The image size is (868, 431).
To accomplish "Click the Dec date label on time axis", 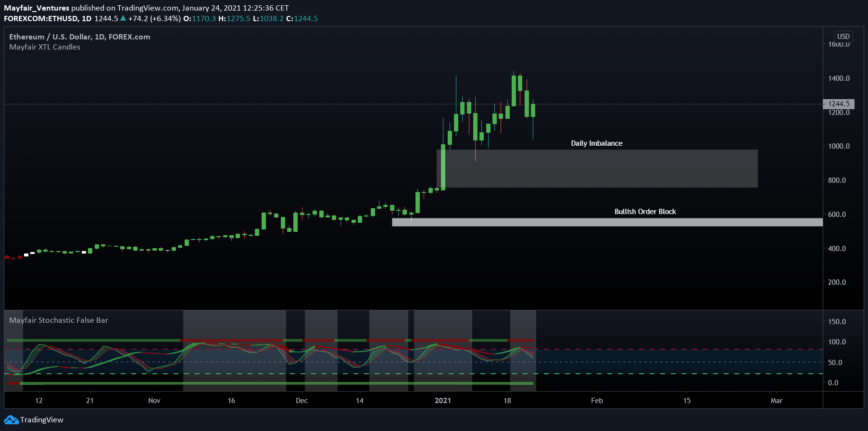I will coord(302,401).
